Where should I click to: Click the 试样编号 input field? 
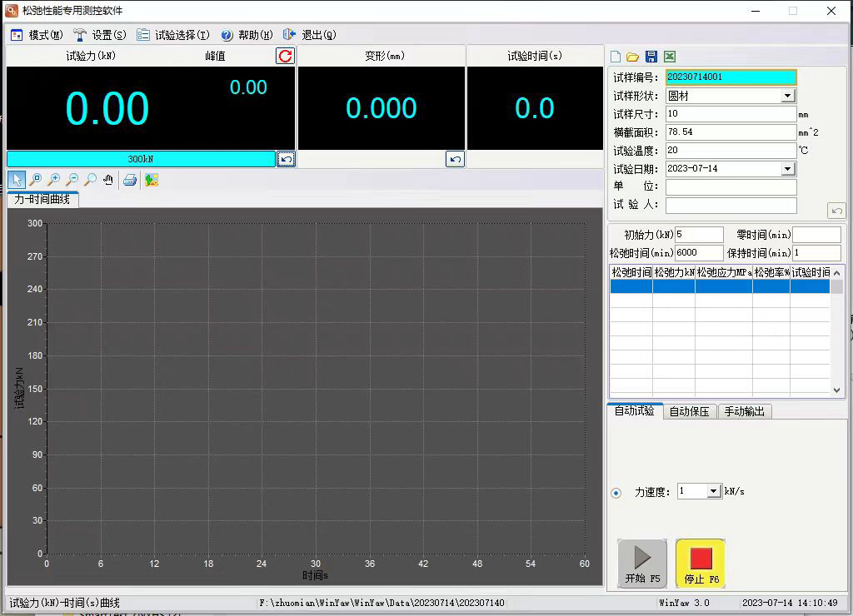point(731,77)
